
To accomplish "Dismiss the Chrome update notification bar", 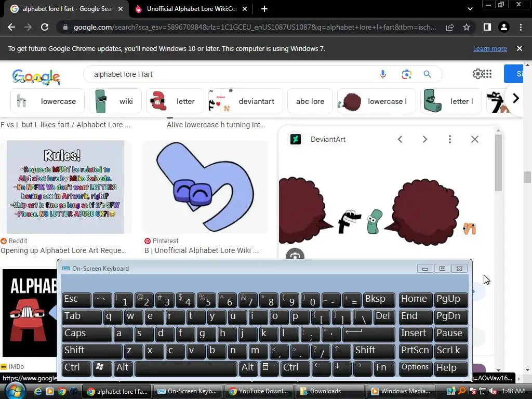I will click(x=520, y=48).
